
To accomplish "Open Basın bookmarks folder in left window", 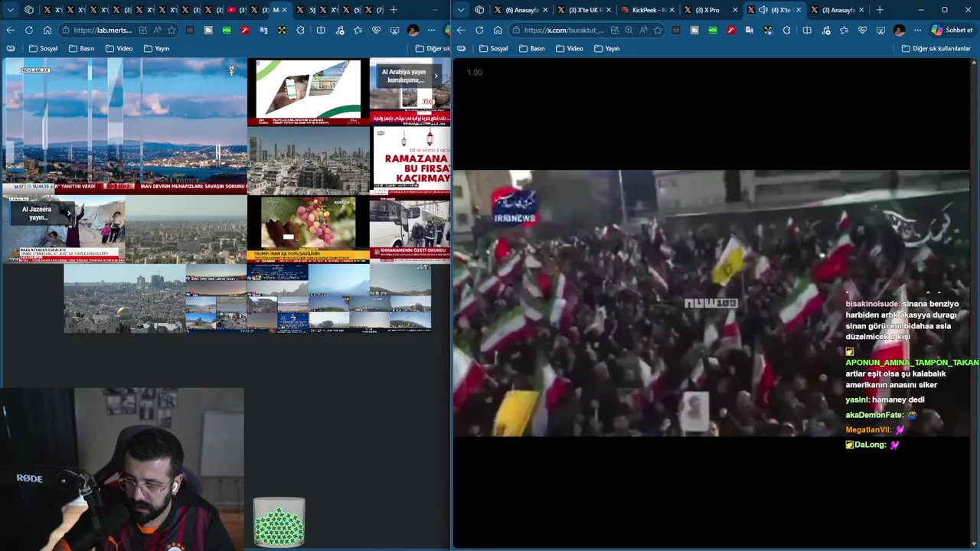I will (x=82, y=48).
